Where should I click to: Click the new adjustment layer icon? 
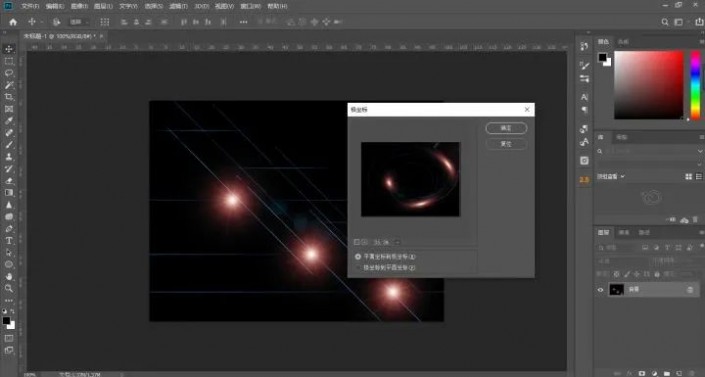654,373
